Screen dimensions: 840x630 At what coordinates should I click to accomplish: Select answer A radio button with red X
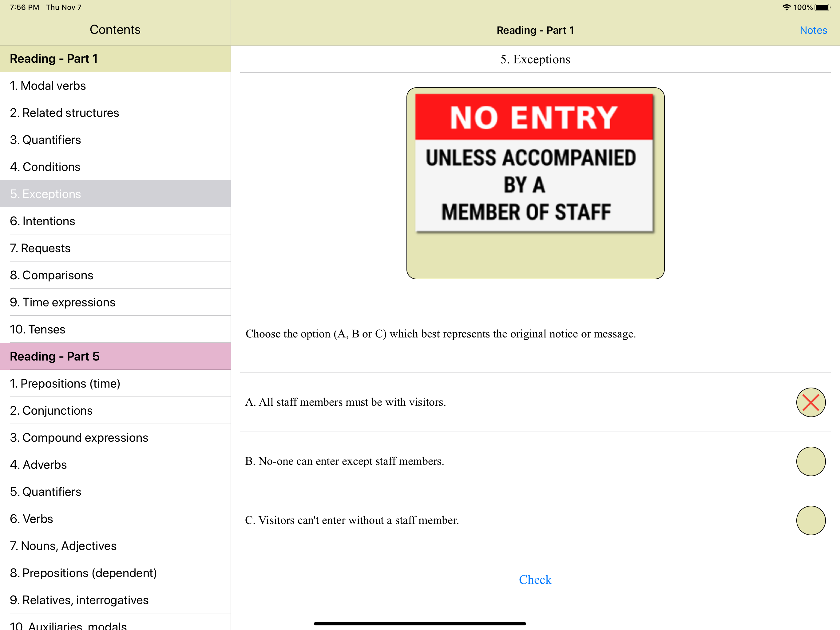coord(810,402)
